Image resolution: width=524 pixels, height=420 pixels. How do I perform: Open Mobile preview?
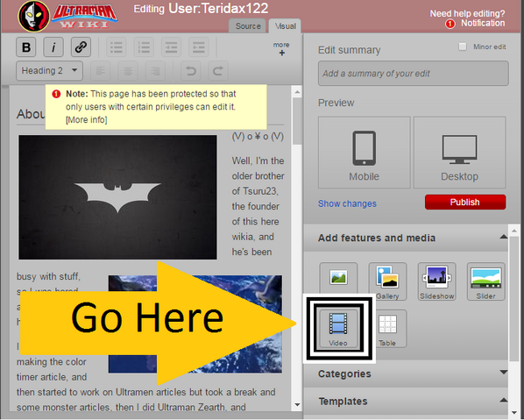365,153
